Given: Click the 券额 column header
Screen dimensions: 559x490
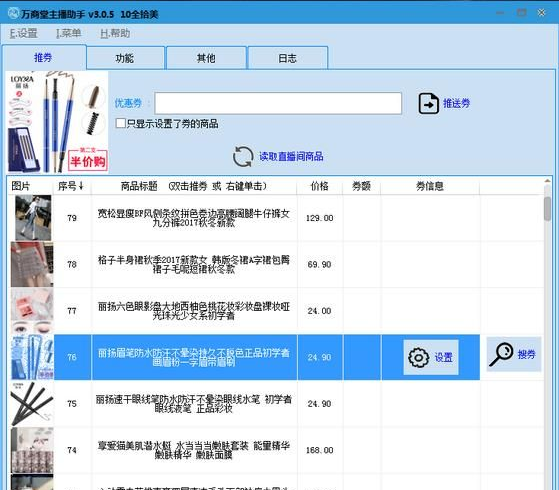Looking at the screenshot, I should point(361,186).
